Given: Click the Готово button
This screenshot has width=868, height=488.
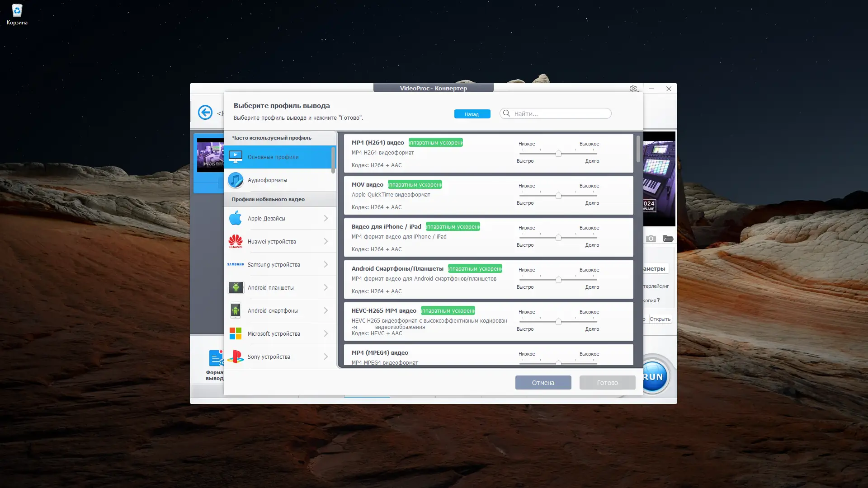Looking at the screenshot, I should (607, 383).
